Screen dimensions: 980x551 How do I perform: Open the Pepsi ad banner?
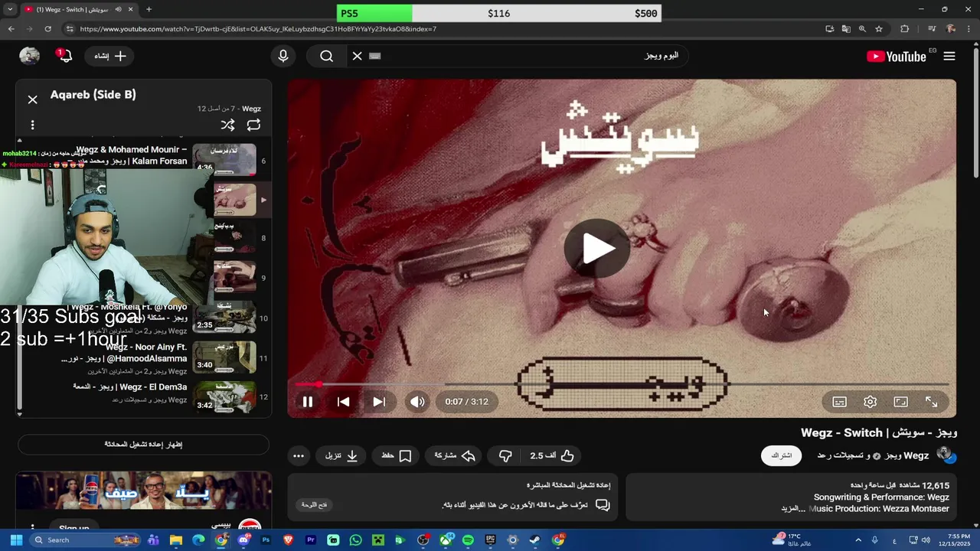pyautogui.click(x=143, y=491)
